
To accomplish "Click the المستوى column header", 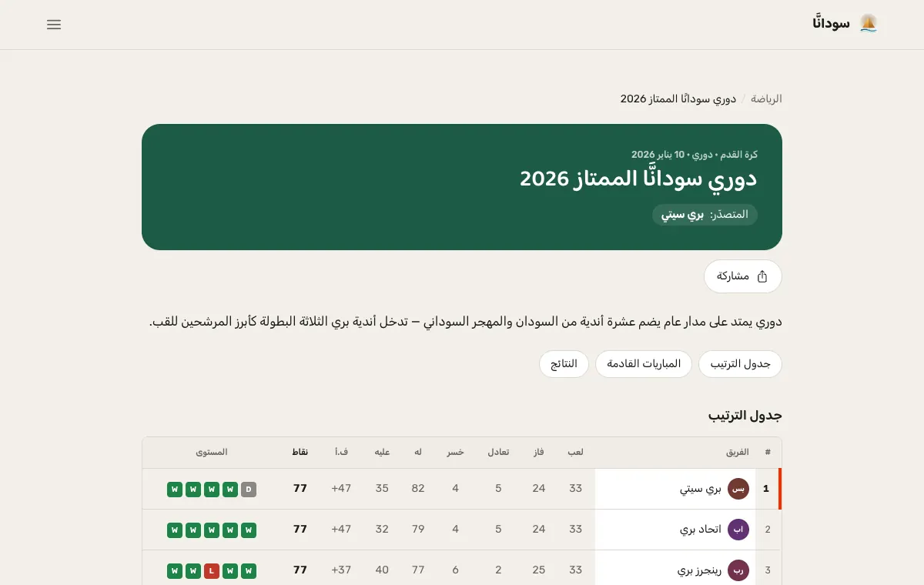I will pyautogui.click(x=212, y=453).
